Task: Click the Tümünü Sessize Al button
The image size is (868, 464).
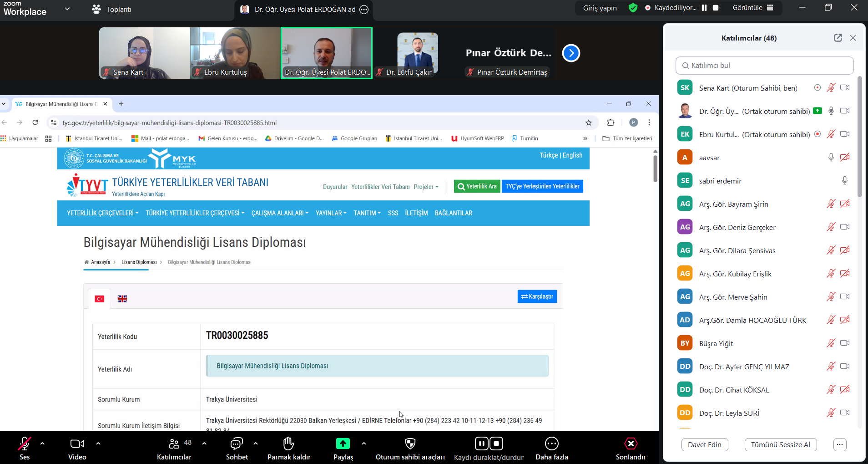Action: point(780,444)
